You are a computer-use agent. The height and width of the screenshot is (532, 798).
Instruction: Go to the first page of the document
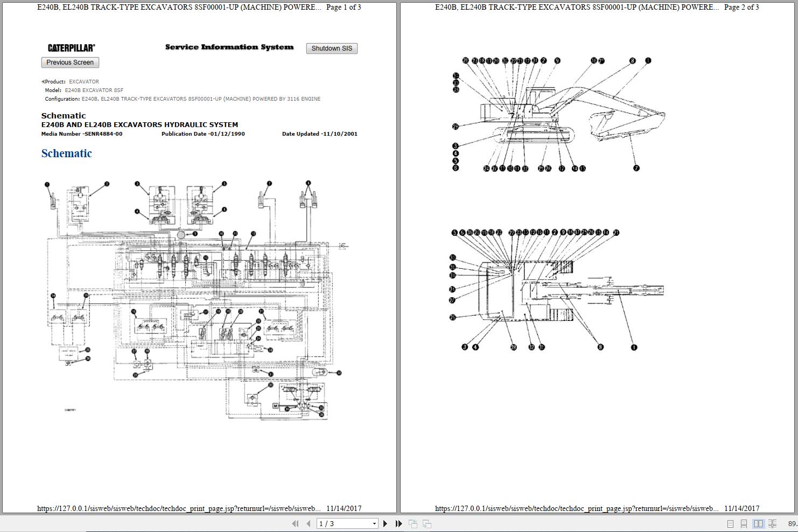[x=295, y=523]
